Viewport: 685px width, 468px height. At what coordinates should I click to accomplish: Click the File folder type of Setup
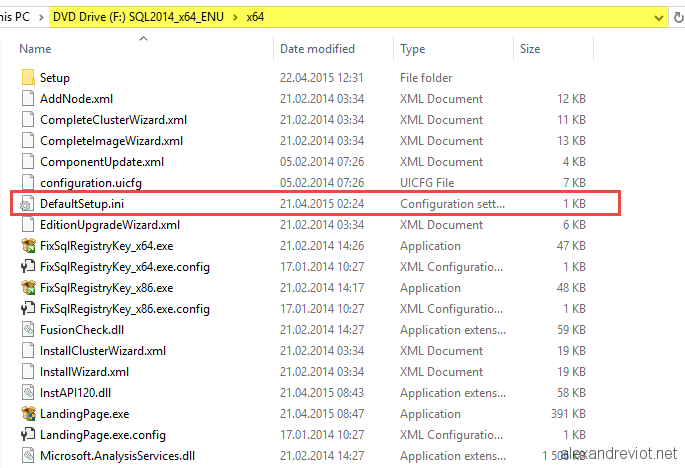click(426, 77)
